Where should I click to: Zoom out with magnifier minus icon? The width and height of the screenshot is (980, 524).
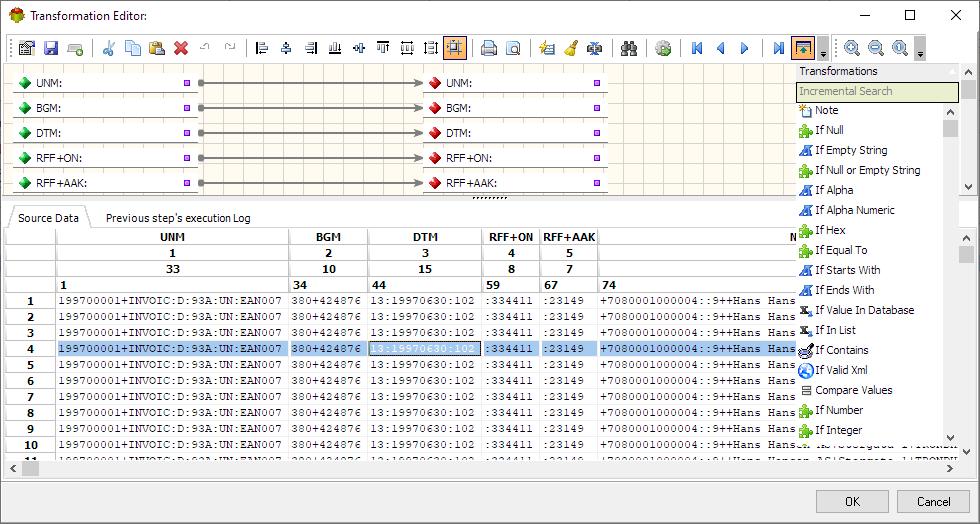pos(876,48)
